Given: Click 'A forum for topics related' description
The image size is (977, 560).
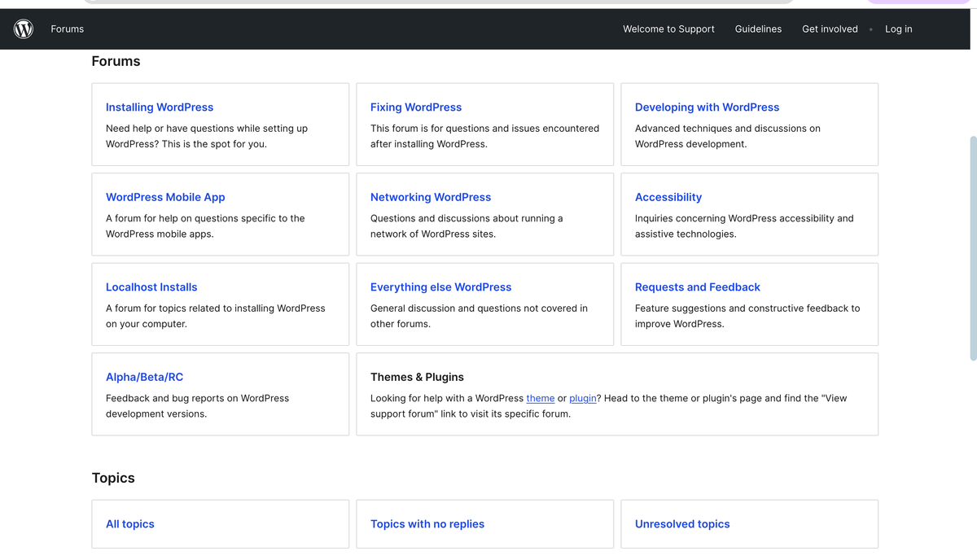Looking at the screenshot, I should pos(215,316).
